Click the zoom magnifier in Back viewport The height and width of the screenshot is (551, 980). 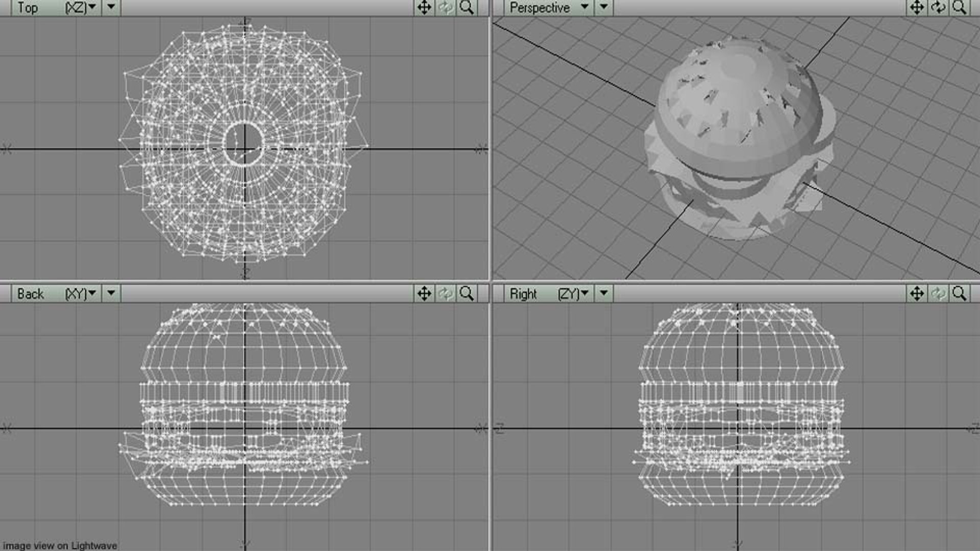click(x=467, y=293)
